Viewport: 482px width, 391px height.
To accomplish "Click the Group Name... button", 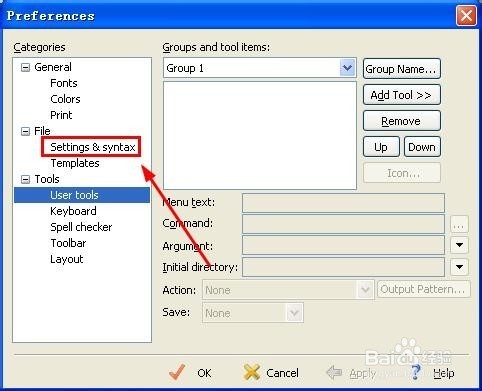I will [x=402, y=69].
